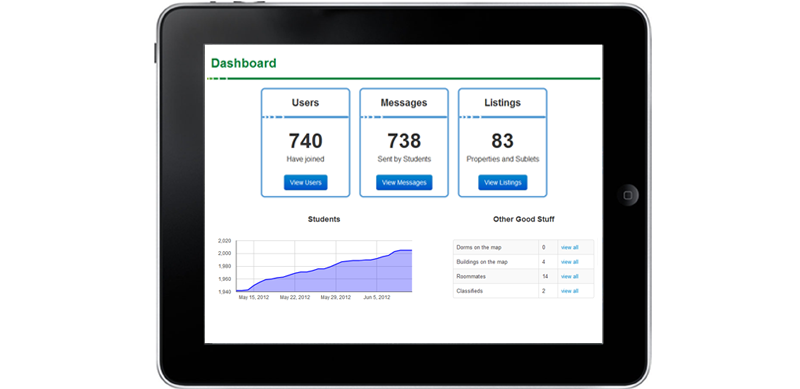Select the Roommates row label

point(471,277)
